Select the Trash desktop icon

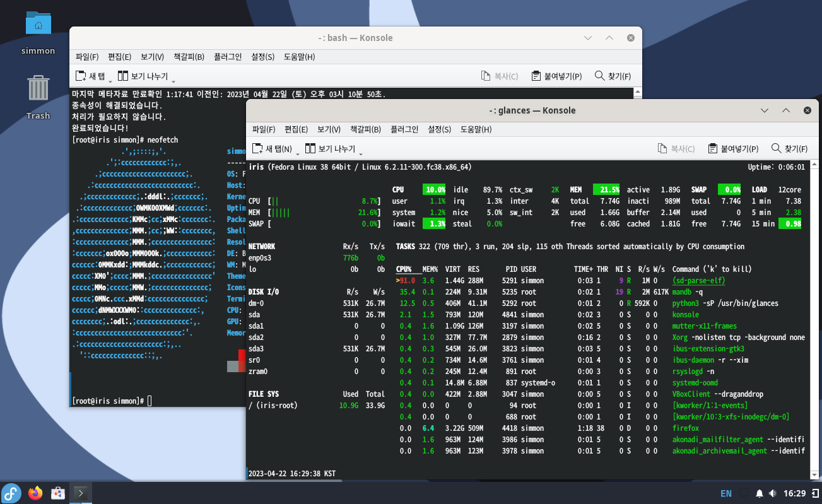[x=38, y=97]
